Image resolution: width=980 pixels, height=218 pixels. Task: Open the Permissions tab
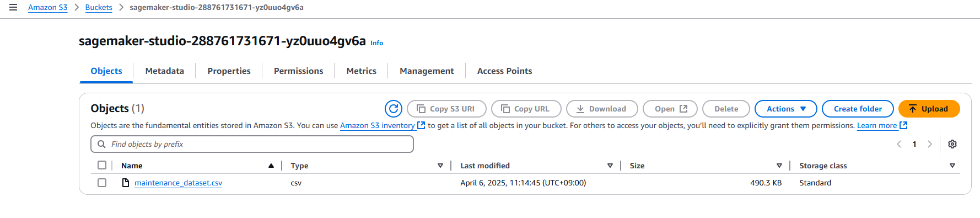[x=299, y=71]
